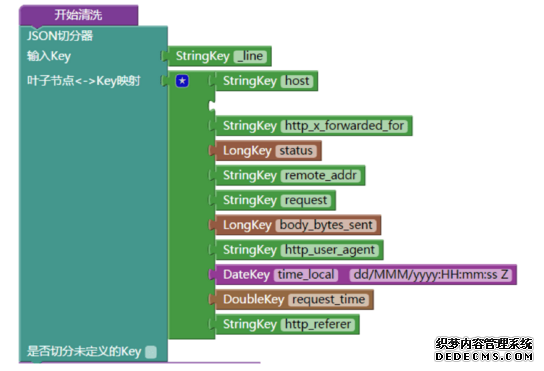Toggle the undefined Key splitting checkbox
Image resolution: width=544 pixels, height=371 pixels.
click(x=151, y=352)
